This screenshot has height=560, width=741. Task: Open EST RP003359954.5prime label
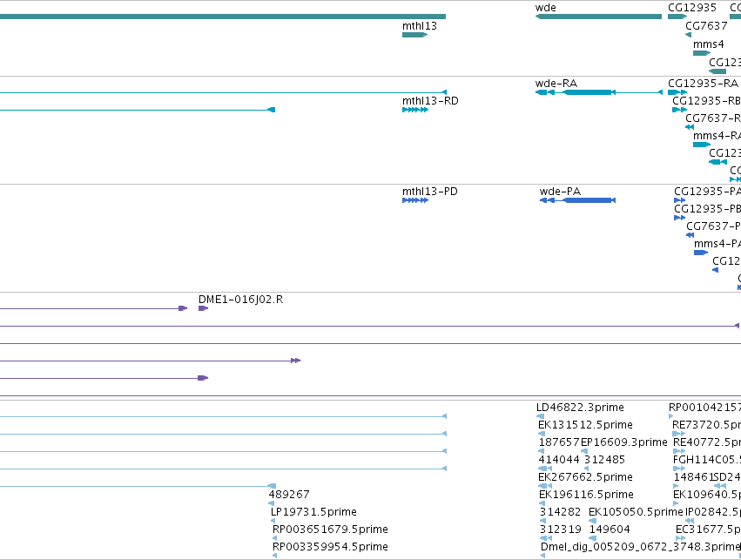pyautogui.click(x=330, y=547)
